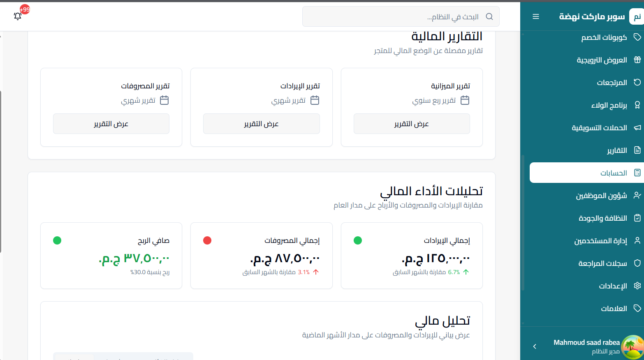Click the green up-arrow beside 6.7%
This screenshot has width=644, height=360.
point(466,272)
